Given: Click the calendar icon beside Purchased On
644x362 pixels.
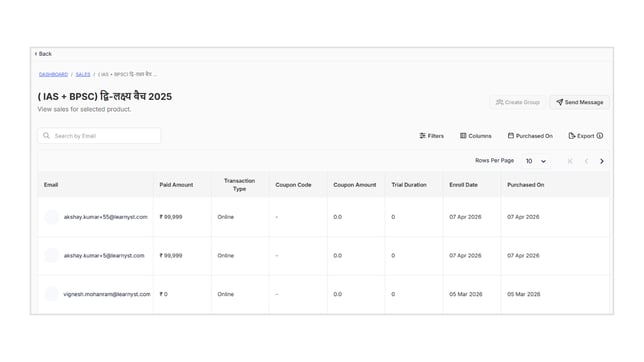Looking at the screenshot, I should pyautogui.click(x=511, y=135).
